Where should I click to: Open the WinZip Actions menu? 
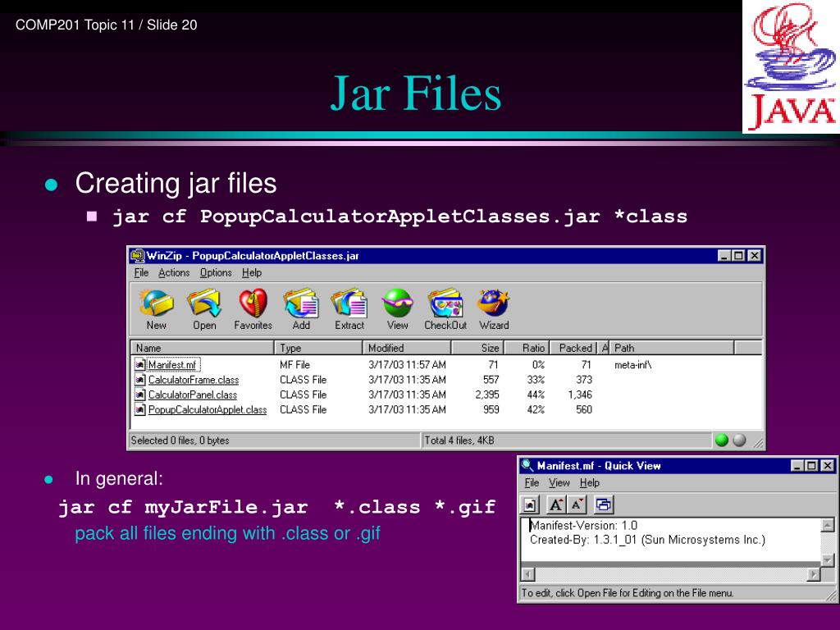(174, 272)
